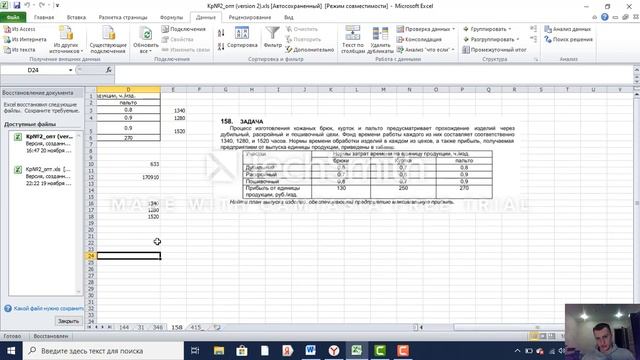Select second recovered file KpNR2_onт.xls
This screenshot has width=640, height=360.
pyautogui.click(x=45, y=176)
